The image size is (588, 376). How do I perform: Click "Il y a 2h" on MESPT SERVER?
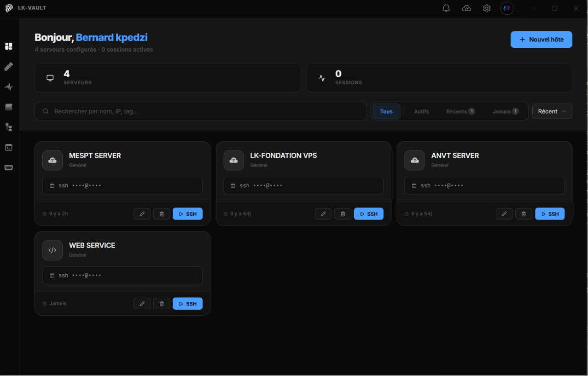[x=59, y=214]
